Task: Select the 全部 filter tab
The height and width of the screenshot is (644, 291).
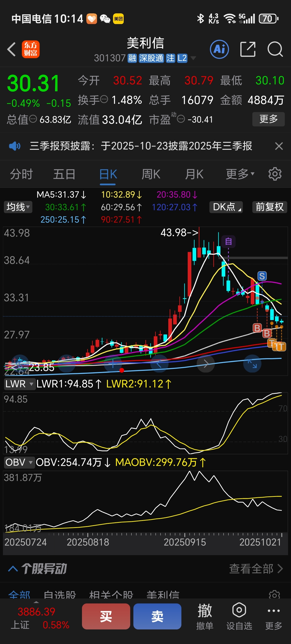Action: click(x=19, y=595)
